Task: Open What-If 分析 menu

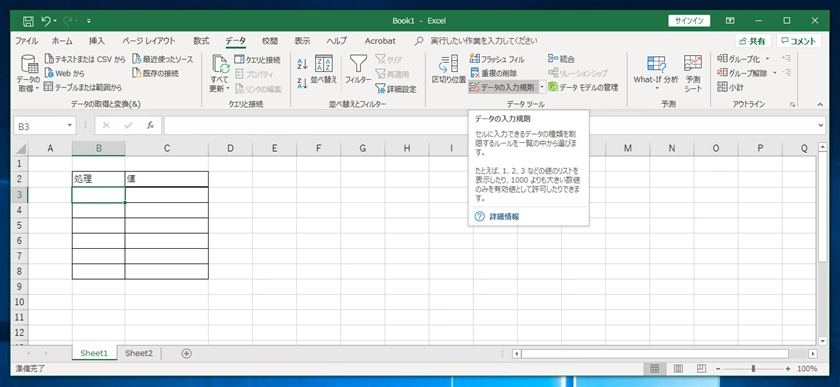Action: (656, 72)
